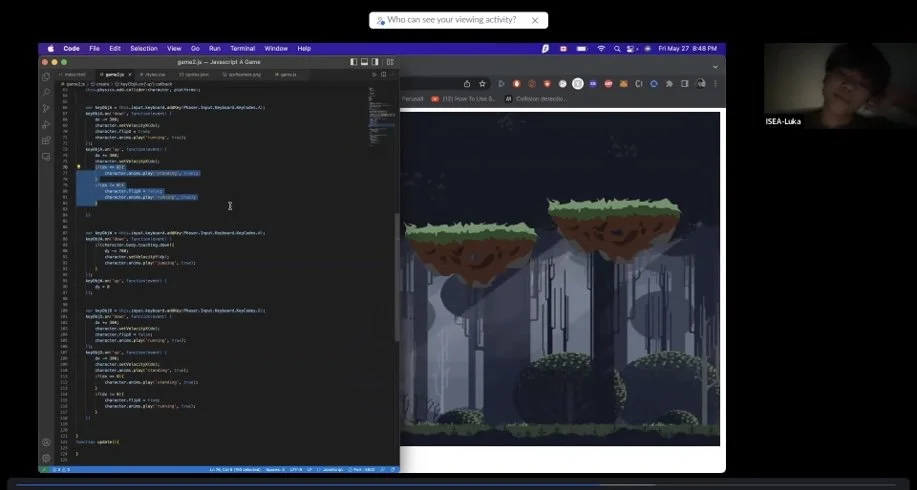Screen dimensions: 917x490
Task: Expand the browser tab search chevron
Action: [715, 67]
